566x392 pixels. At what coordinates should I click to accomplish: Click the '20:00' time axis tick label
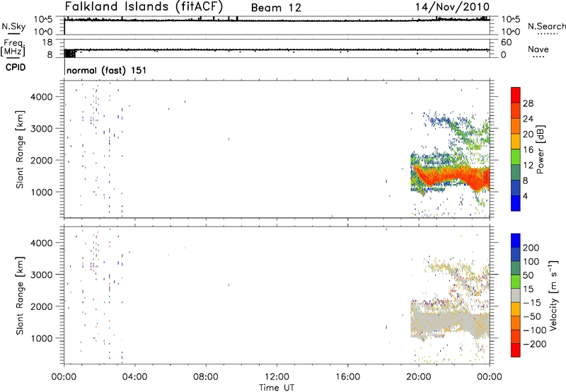pos(418,377)
